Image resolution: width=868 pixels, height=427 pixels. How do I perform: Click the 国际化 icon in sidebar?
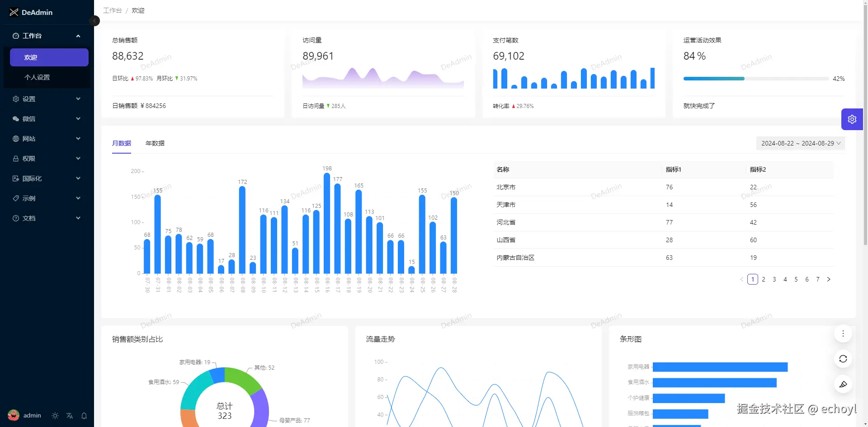click(16, 178)
